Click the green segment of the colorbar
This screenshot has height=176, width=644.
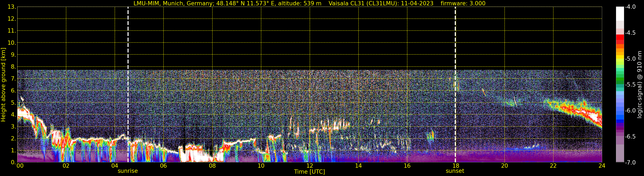[620, 79]
